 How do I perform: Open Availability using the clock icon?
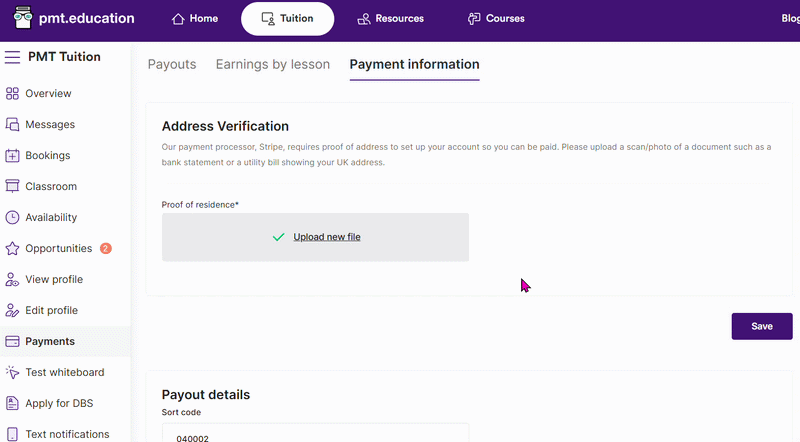12,217
